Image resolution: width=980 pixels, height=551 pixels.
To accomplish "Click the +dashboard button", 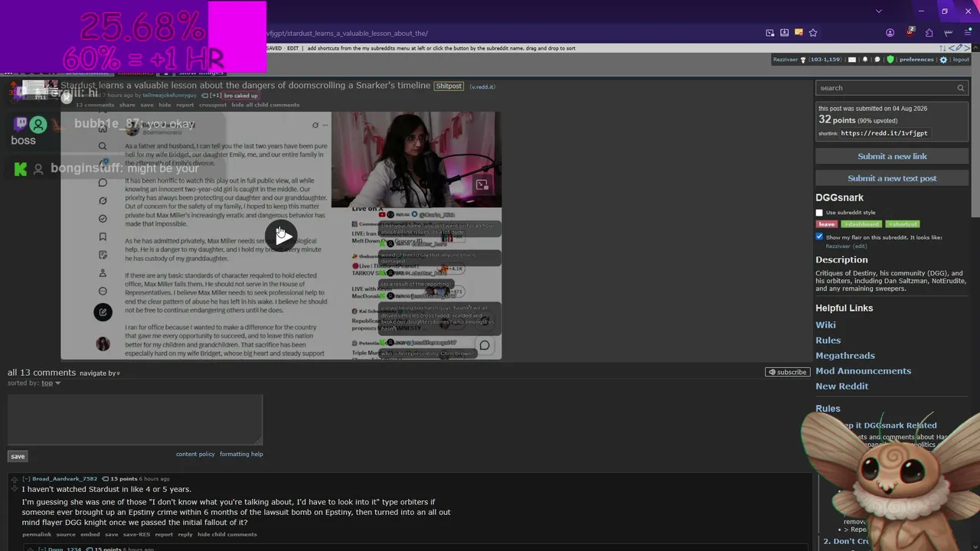I will (861, 224).
